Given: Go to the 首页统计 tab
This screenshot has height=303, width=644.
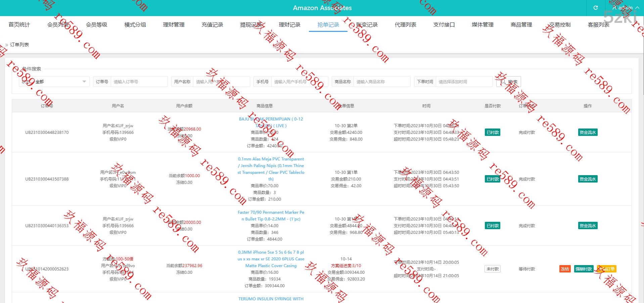Looking at the screenshot, I should click(x=19, y=24).
